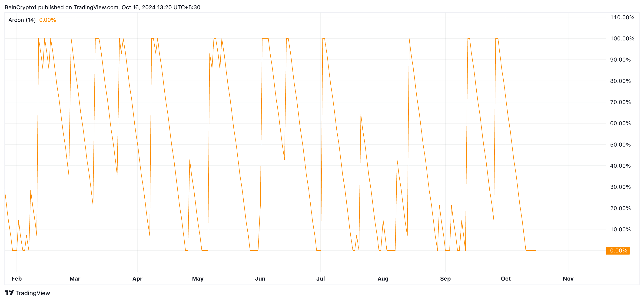Screen dimensions: 644x301
Task: Click the Sep label on time axis
Action: [445, 278]
